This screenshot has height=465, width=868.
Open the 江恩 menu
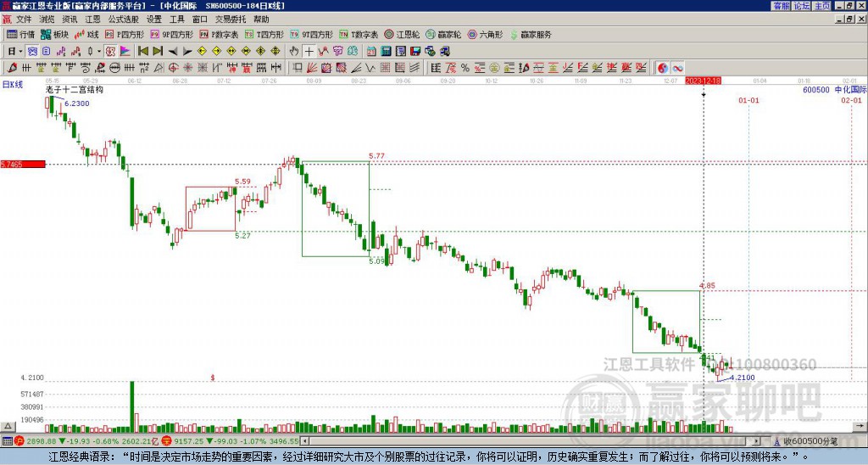92,20
